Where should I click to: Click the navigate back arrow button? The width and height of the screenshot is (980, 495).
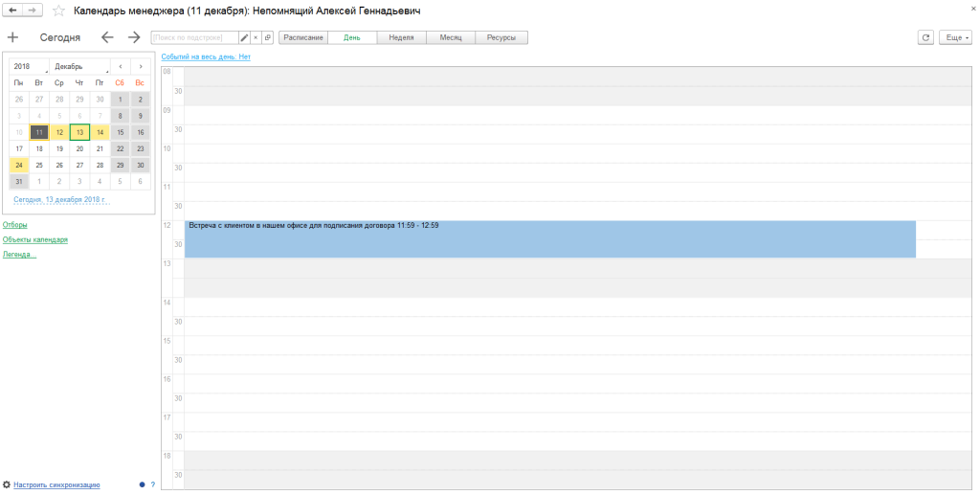(x=13, y=11)
